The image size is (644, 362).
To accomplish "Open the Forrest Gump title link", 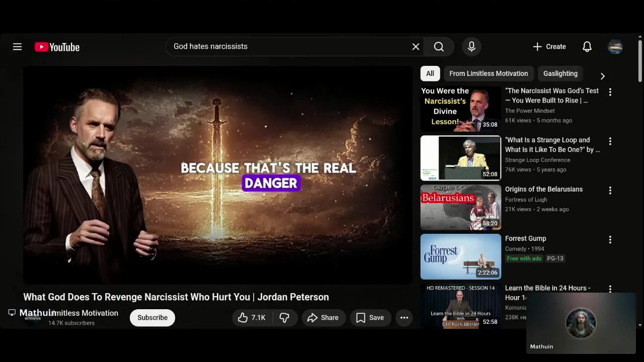I will point(525,239).
